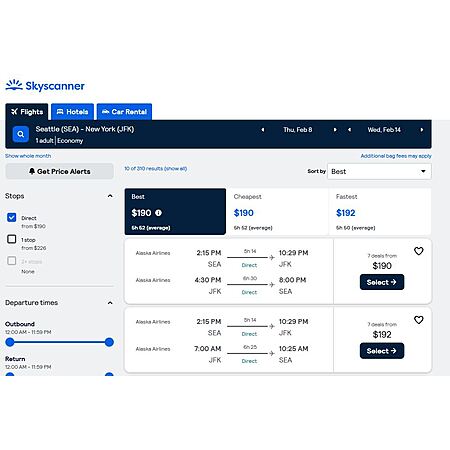Go to previous departure date before Thu, Feb 8

click(x=263, y=130)
